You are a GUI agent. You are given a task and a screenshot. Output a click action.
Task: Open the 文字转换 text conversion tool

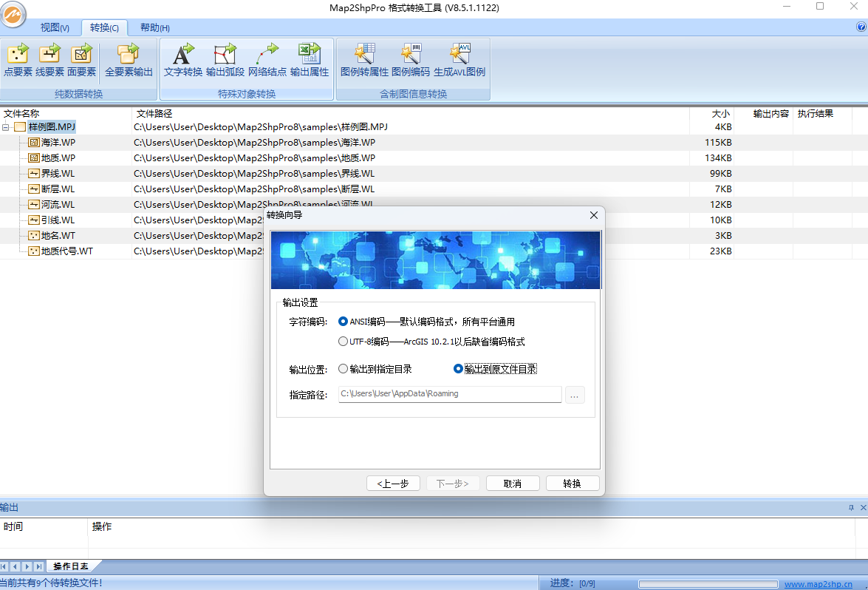tap(182, 61)
